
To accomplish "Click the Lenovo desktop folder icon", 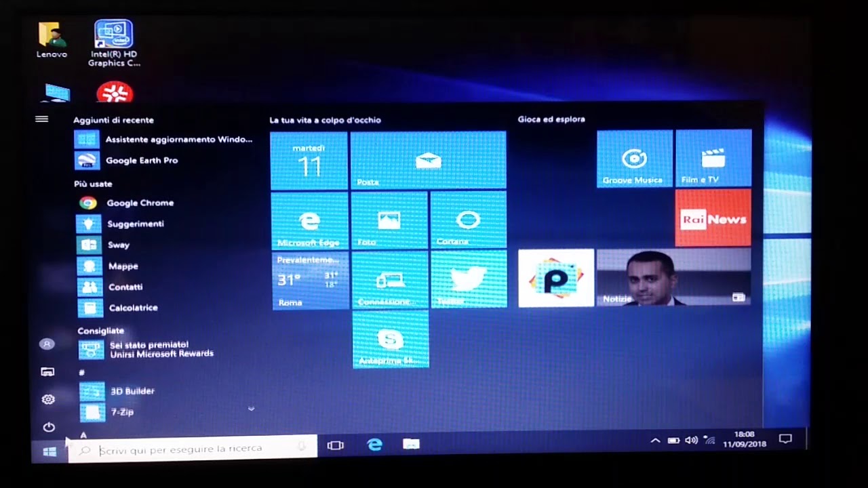I will (x=52, y=41).
